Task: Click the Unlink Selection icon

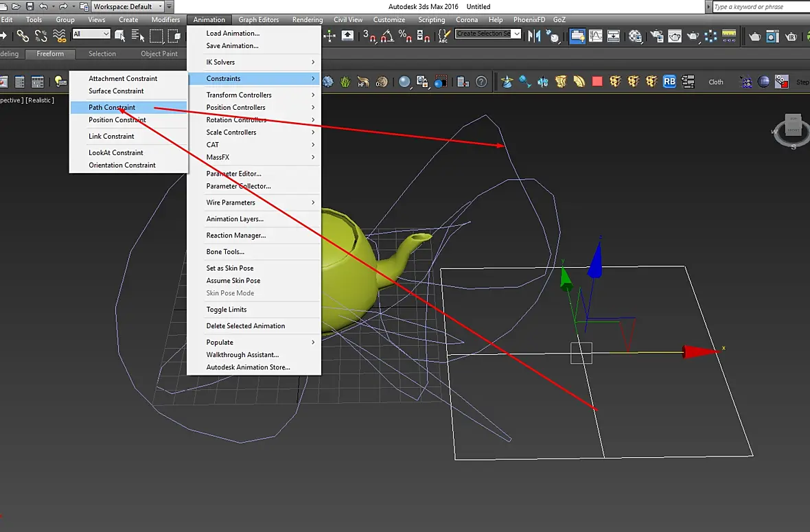Action: 40,36
